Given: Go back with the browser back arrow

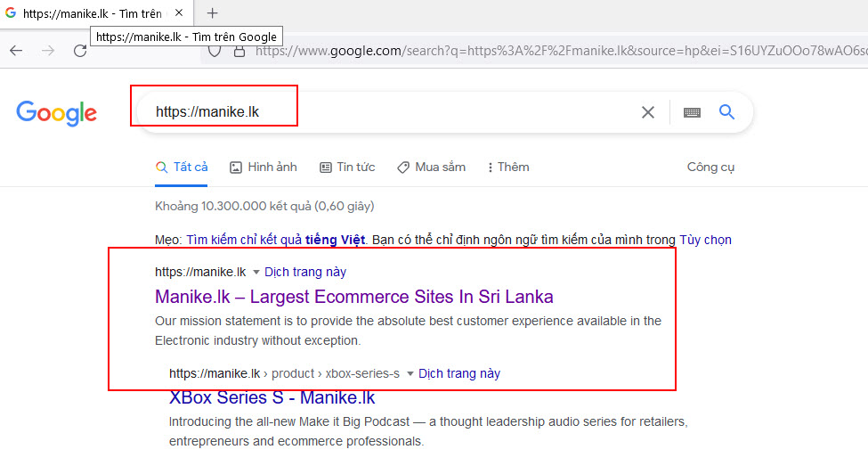Looking at the screenshot, I should [x=16, y=51].
